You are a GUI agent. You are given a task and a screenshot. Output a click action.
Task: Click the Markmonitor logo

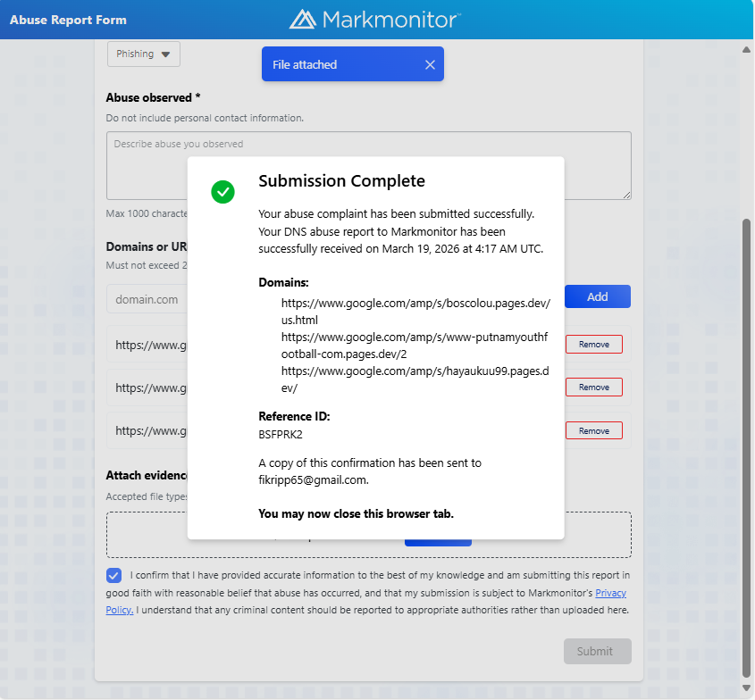tap(375, 20)
